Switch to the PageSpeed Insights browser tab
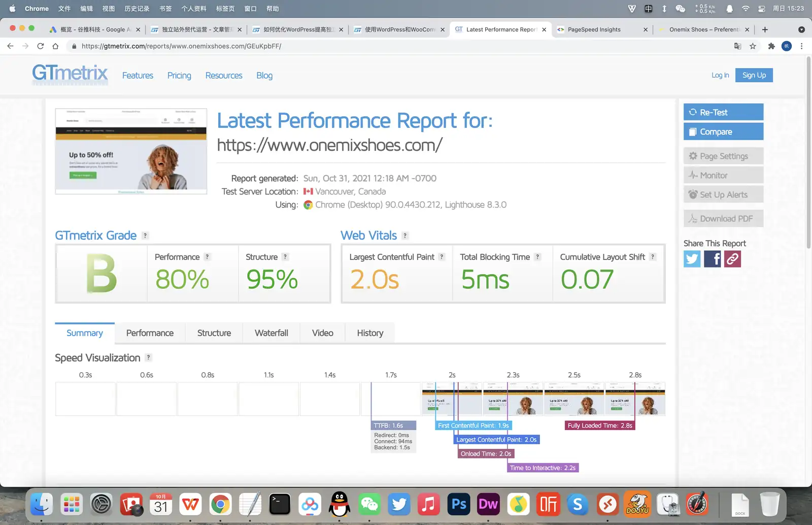Image resolution: width=812 pixels, height=525 pixels. [601, 29]
